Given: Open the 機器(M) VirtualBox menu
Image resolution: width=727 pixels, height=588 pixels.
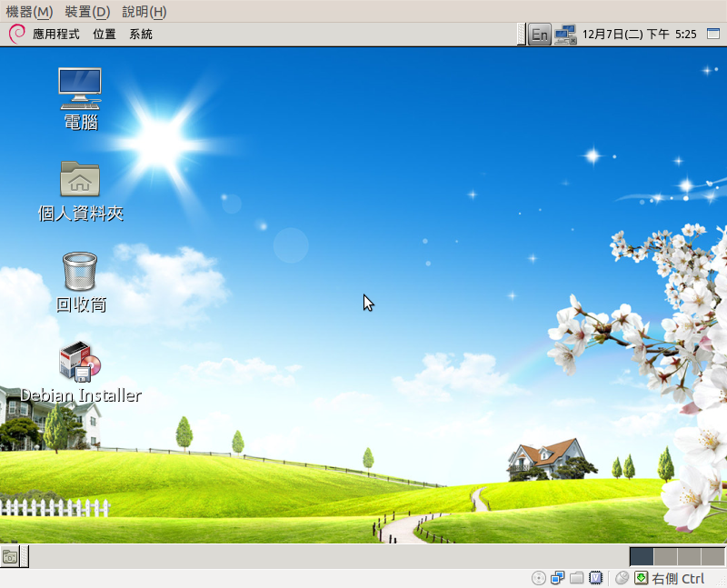Looking at the screenshot, I should click(29, 12).
